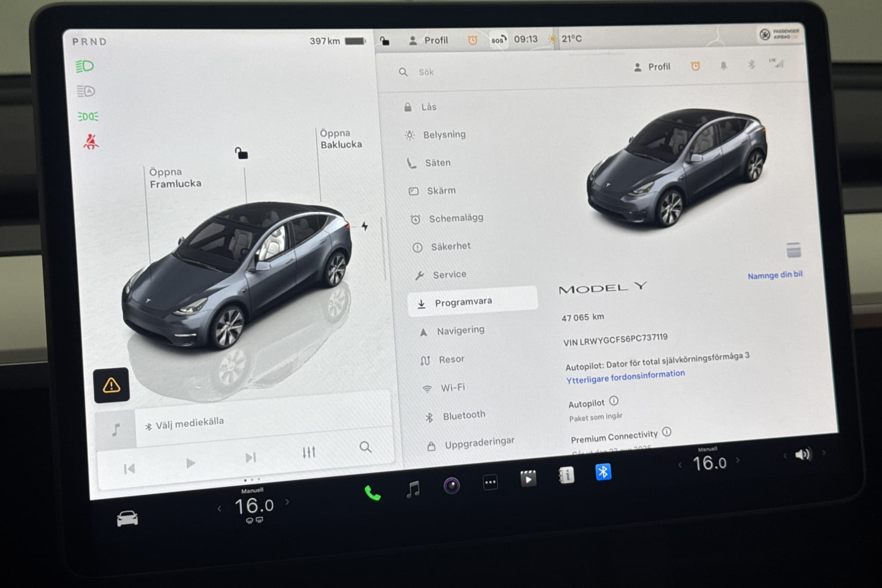Open the dashcam camera app
This screenshot has height=588, width=882.
point(452,486)
